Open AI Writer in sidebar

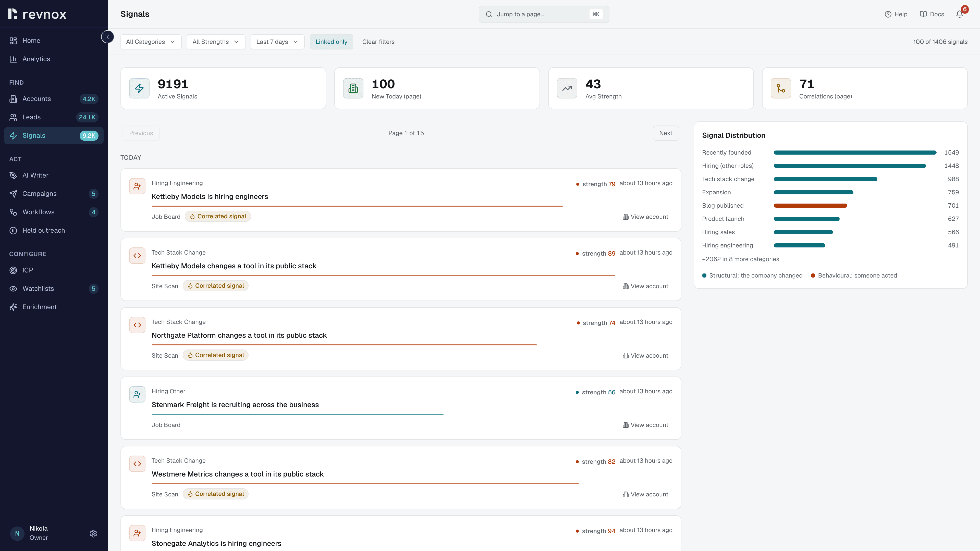[x=54, y=175]
